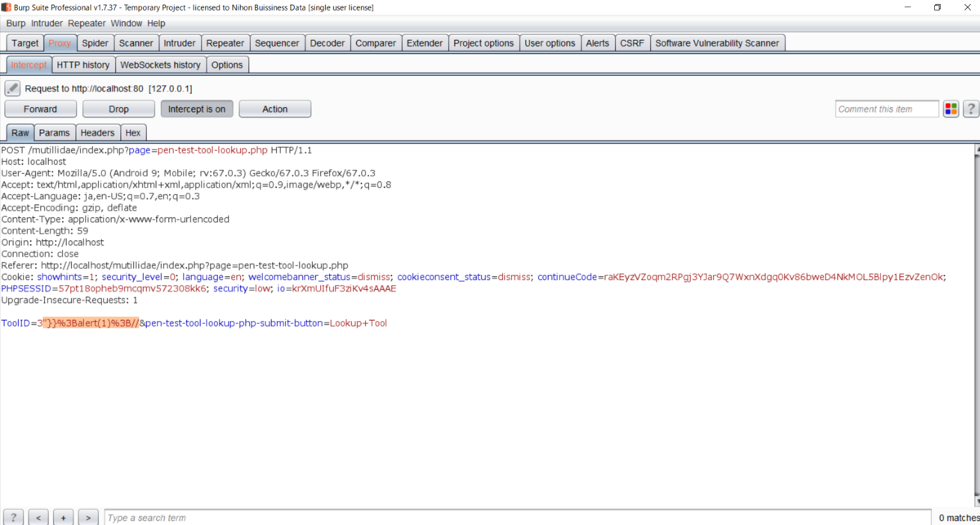
Task: Open the Project options tab
Action: tap(483, 43)
